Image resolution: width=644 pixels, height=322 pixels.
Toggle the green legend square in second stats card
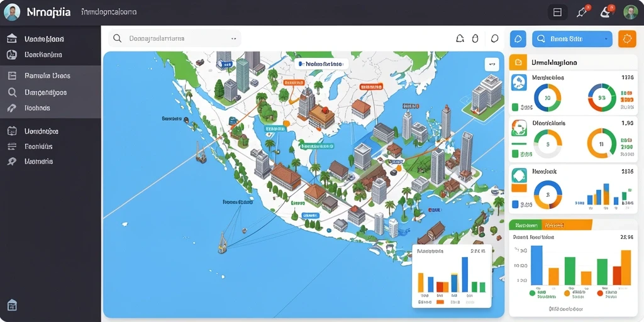[x=515, y=155]
